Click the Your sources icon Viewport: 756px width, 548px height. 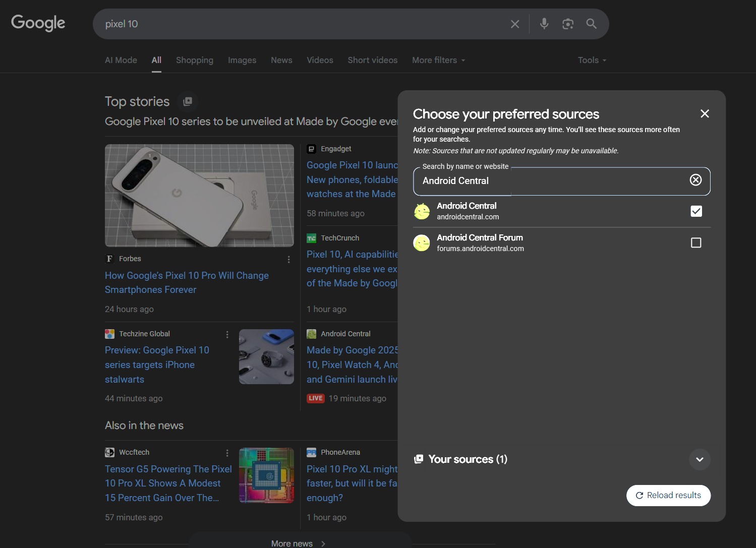(x=419, y=459)
